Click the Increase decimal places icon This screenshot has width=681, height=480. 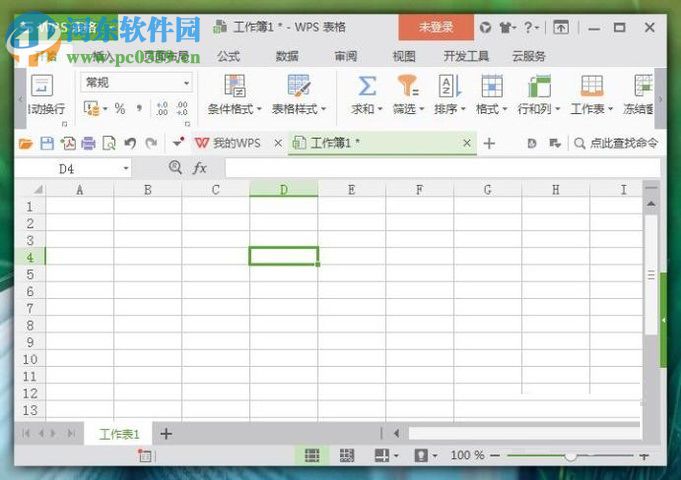(x=162, y=108)
